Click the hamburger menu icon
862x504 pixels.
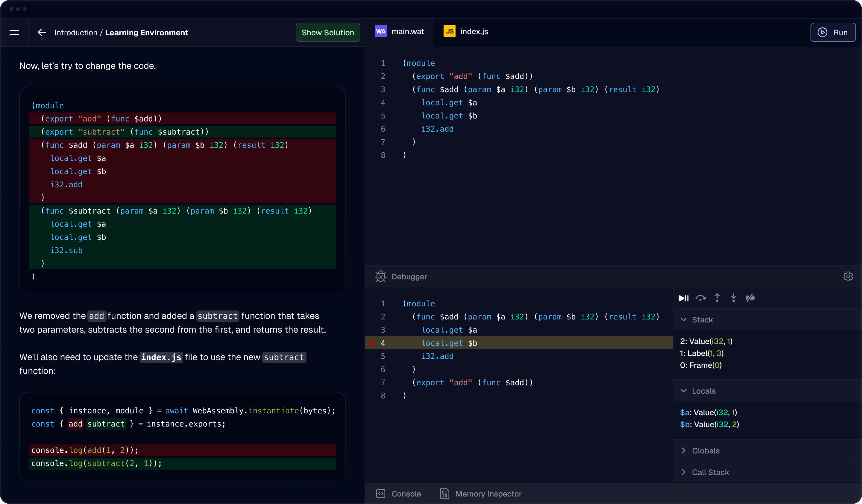click(14, 32)
